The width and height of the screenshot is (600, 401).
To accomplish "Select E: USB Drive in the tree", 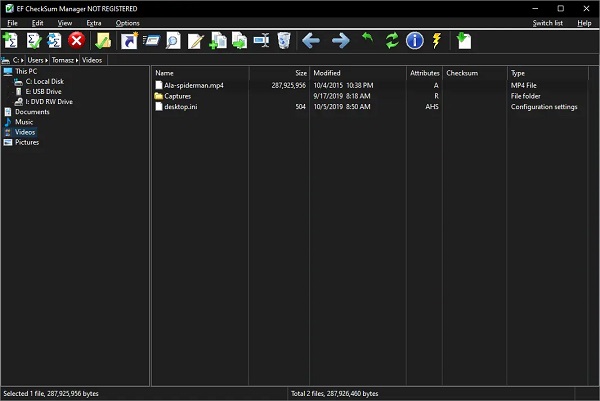I will (x=43, y=91).
